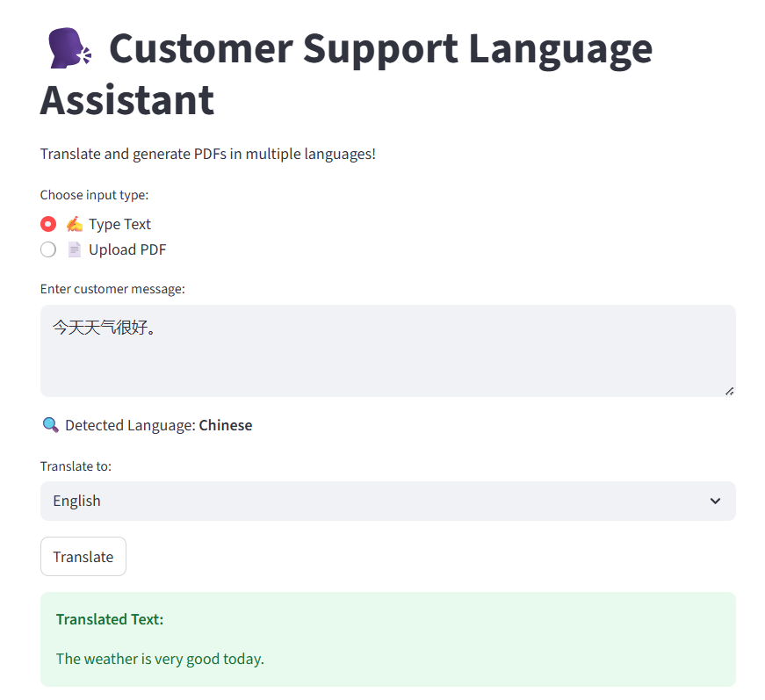This screenshot has height=700, width=765.
Task: Click the Type Text option label
Action: 119,224
